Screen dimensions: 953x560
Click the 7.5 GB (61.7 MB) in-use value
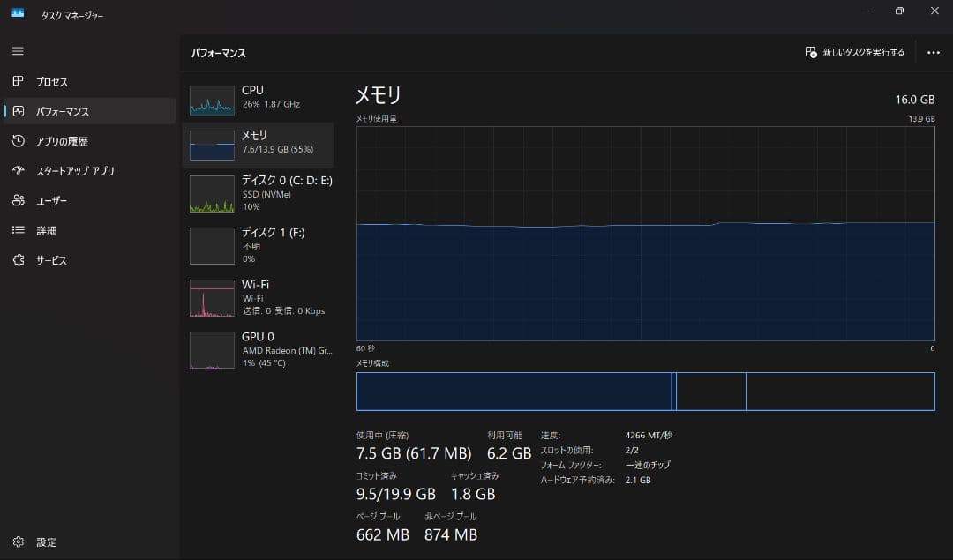[x=414, y=453]
